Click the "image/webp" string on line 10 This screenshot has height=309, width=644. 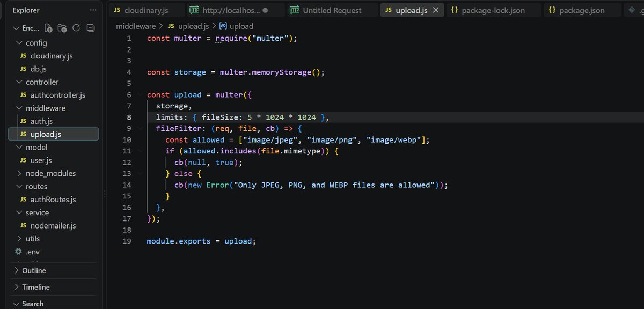click(x=393, y=139)
